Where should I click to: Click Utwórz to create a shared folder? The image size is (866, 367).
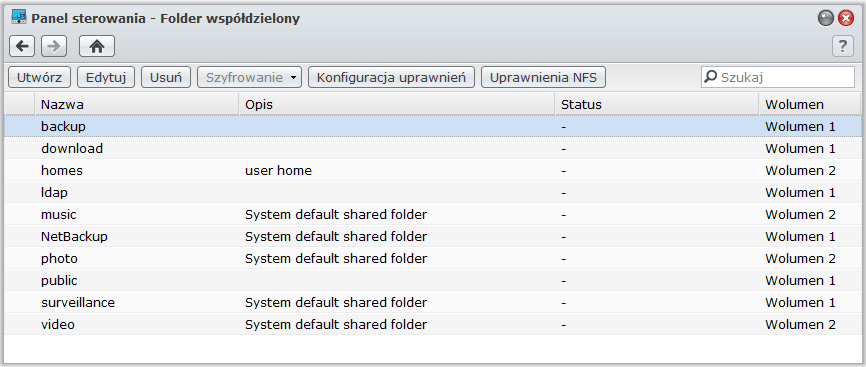click(x=39, y=77)
